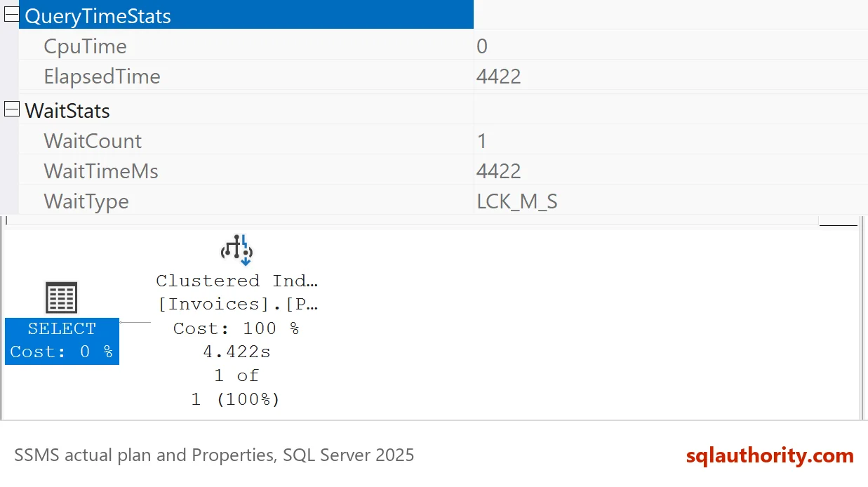Select the CpuTime property row

point(443,46)
